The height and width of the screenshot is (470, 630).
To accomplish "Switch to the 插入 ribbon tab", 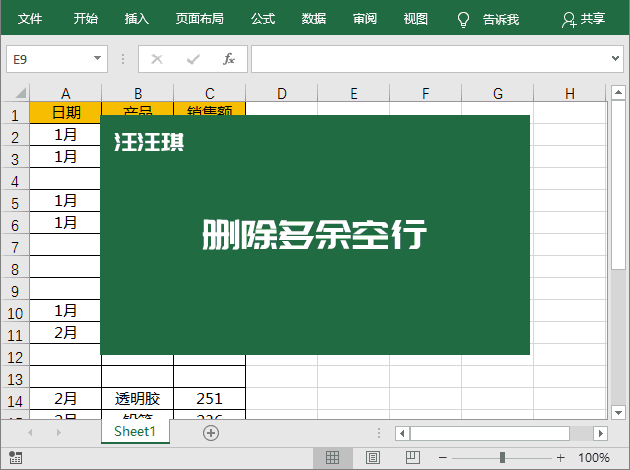I will click(137, 18).
